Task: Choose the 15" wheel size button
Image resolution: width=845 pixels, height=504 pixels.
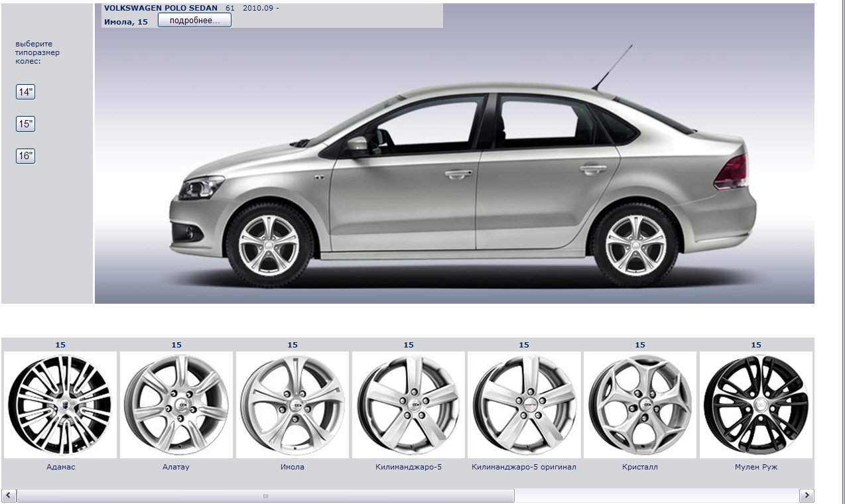Action: pos(25,124)
